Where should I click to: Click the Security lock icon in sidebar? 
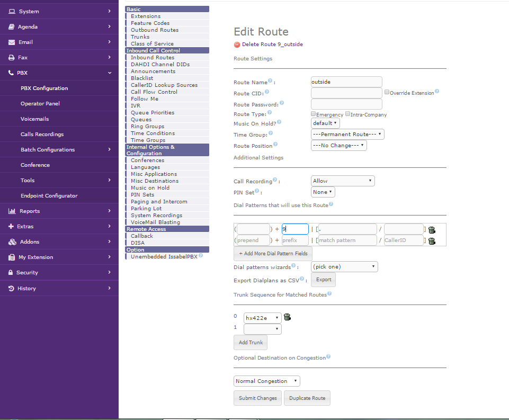11,272
